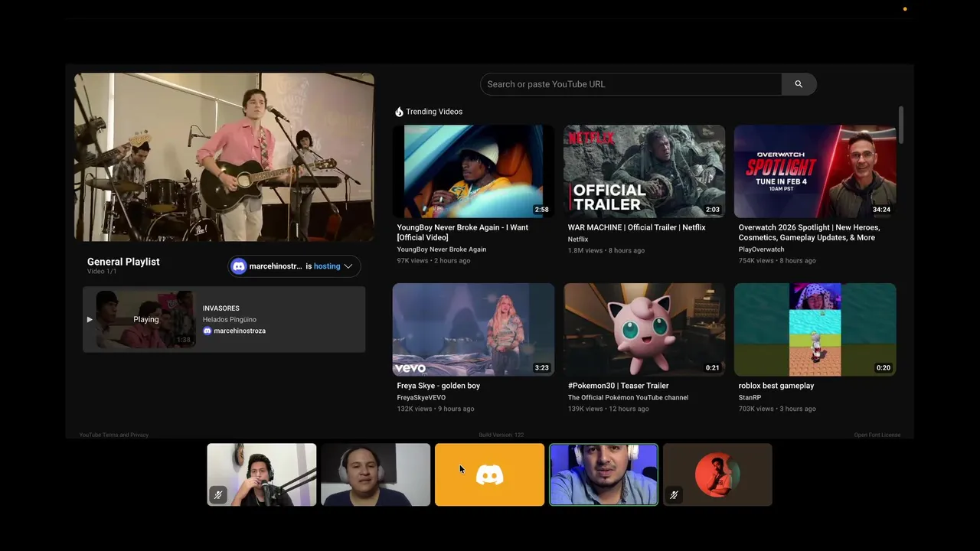Select the participant tile wearing white headphones
The width and height of the screenshot is (980, 551).
[375, 474]
